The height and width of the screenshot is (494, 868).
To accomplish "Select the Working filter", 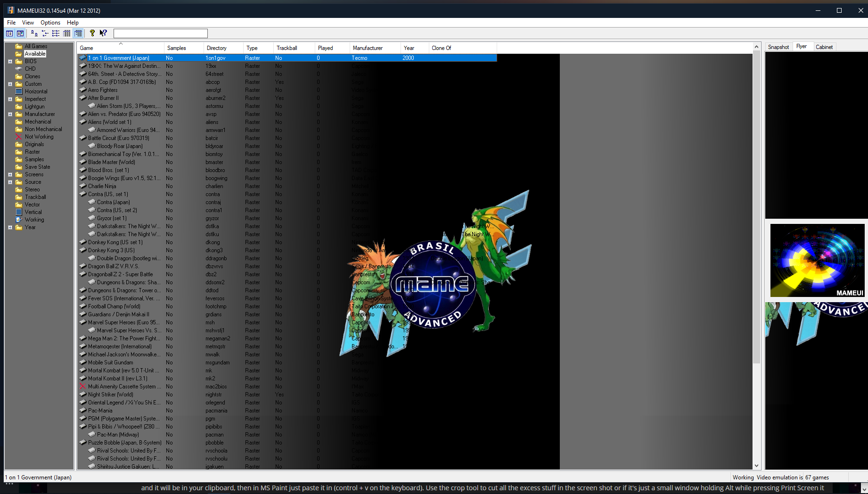I will pyautogui.click(x=34, y=220).
